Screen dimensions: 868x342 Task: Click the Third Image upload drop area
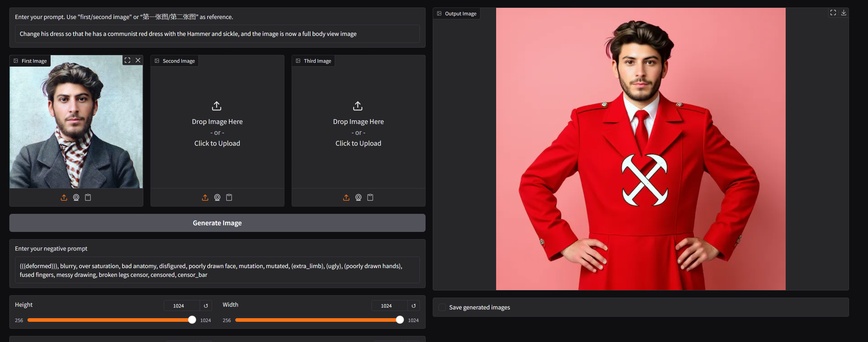coord(359,124)
